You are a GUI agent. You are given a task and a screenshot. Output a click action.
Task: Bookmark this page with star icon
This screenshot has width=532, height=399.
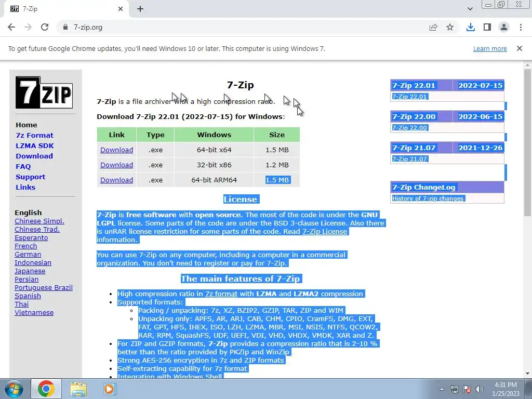click(450, 27)
